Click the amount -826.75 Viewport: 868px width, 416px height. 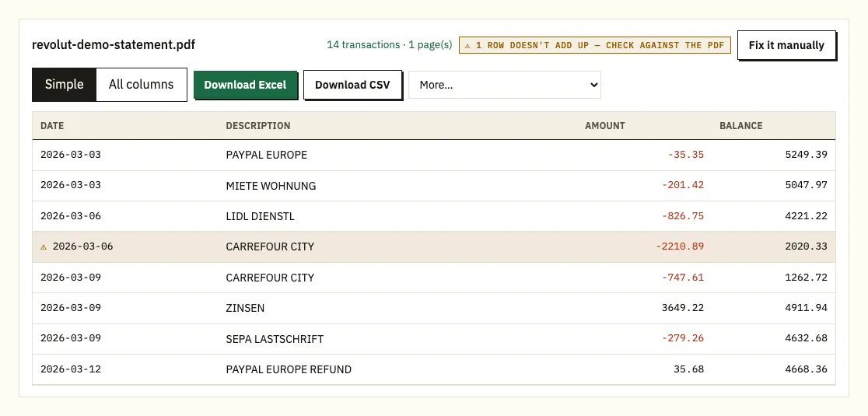683,215
